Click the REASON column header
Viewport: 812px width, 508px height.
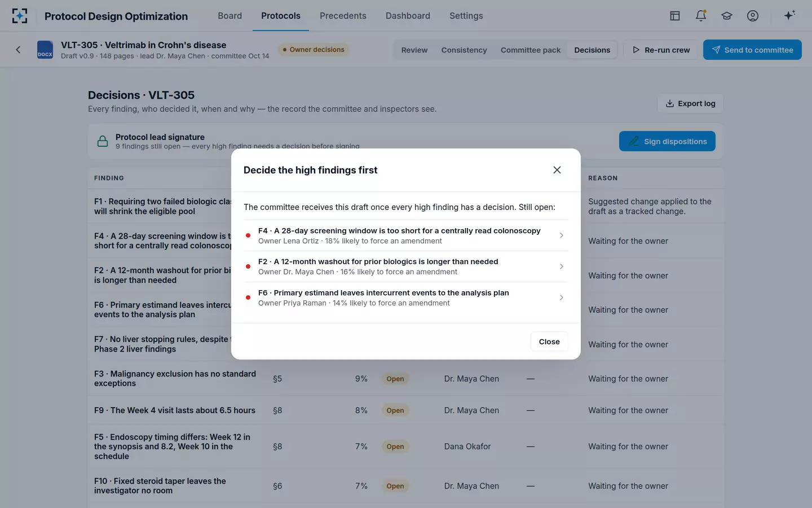[x=603, y=178]
